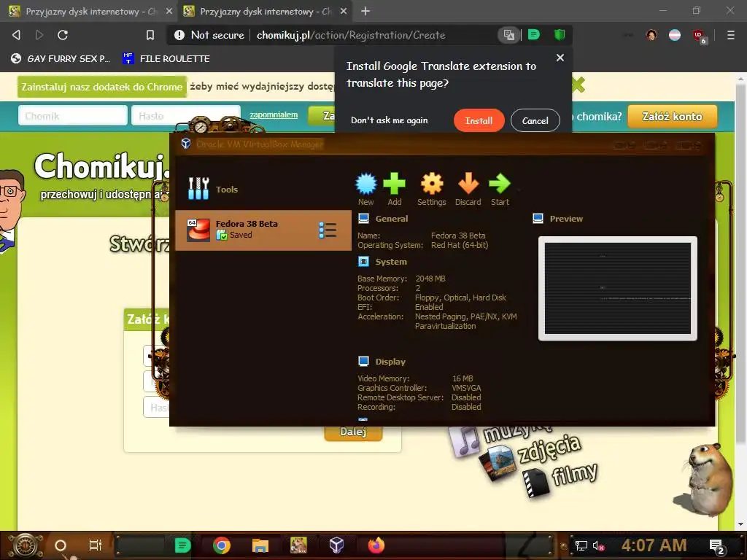
Task: Open a new browser tab
Action: tap(365, 11)
